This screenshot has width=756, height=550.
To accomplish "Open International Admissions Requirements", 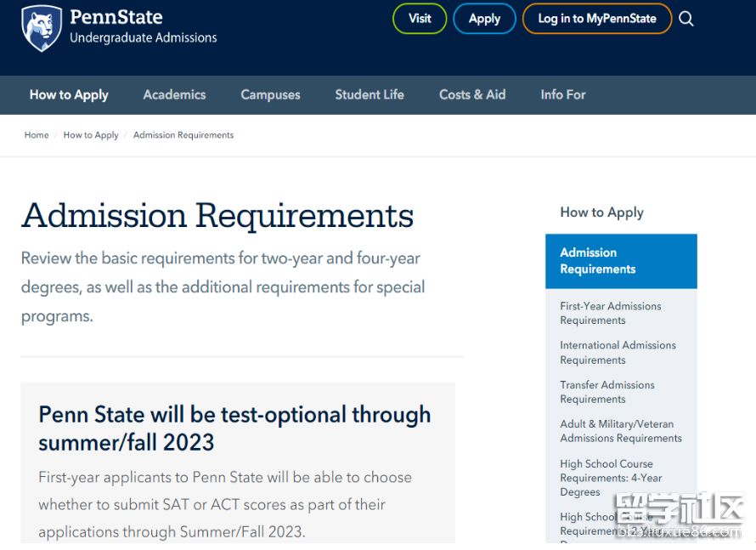I will click(618, 352).
